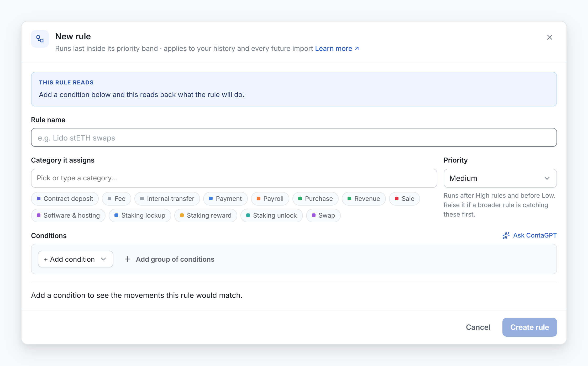Screen dimensions: 588x366
Task: Click the Pick or type a category field
Action: click(x=234, y=178)
